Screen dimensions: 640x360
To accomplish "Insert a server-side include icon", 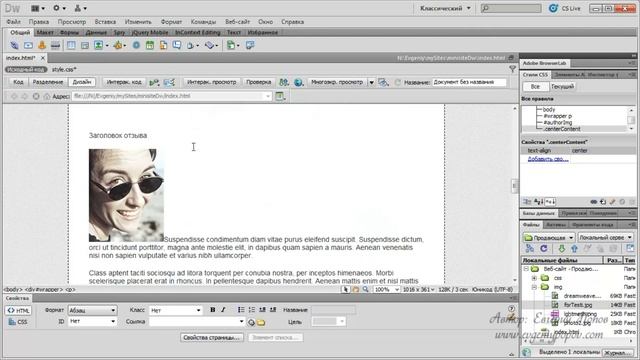I will [x=163, y=45].
